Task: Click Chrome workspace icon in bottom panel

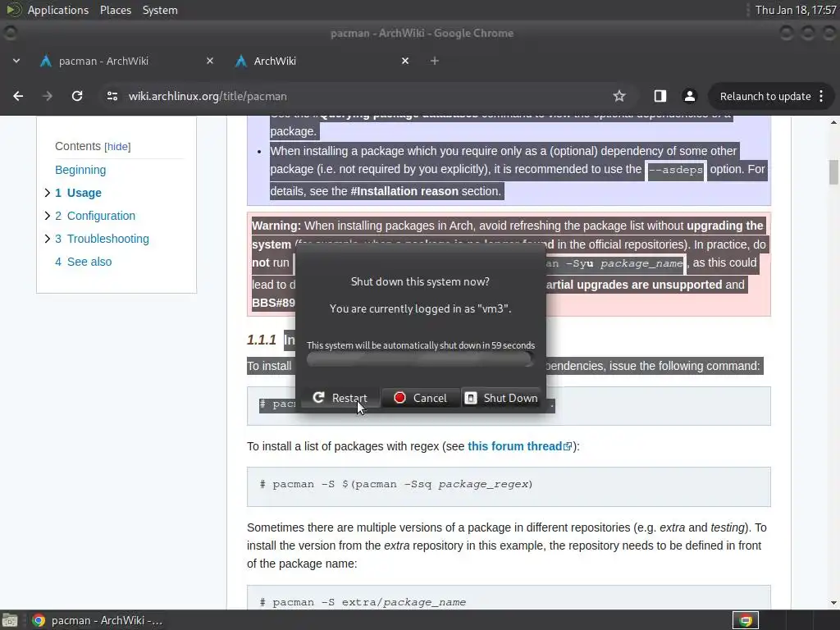Action: pos(745,620)
